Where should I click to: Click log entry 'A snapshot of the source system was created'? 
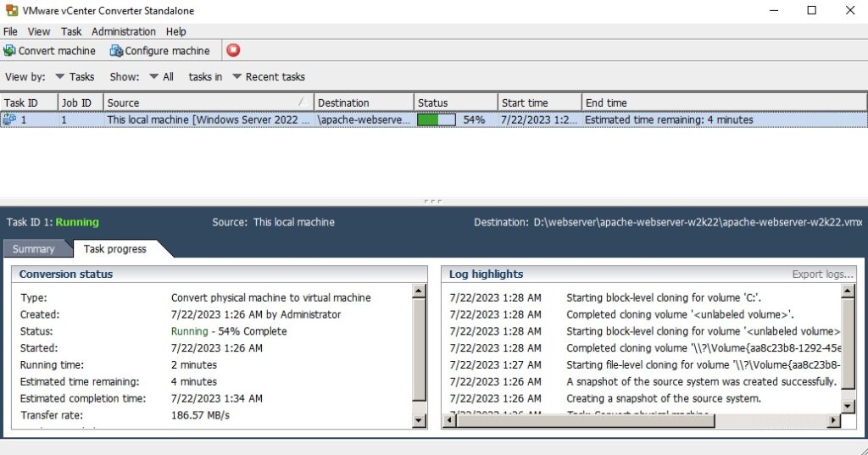701,382
